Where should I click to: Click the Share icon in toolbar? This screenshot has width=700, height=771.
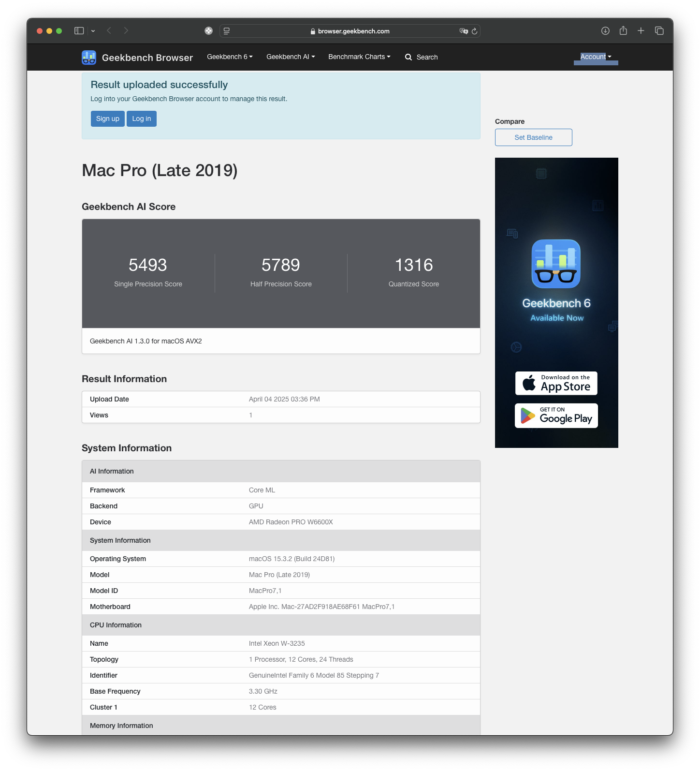click(623, 31)
